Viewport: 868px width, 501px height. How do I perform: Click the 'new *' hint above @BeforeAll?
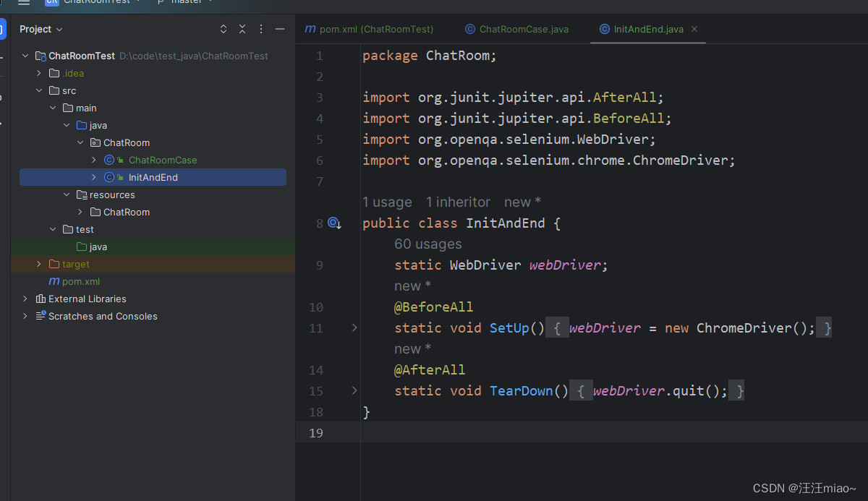coord(412,286)
